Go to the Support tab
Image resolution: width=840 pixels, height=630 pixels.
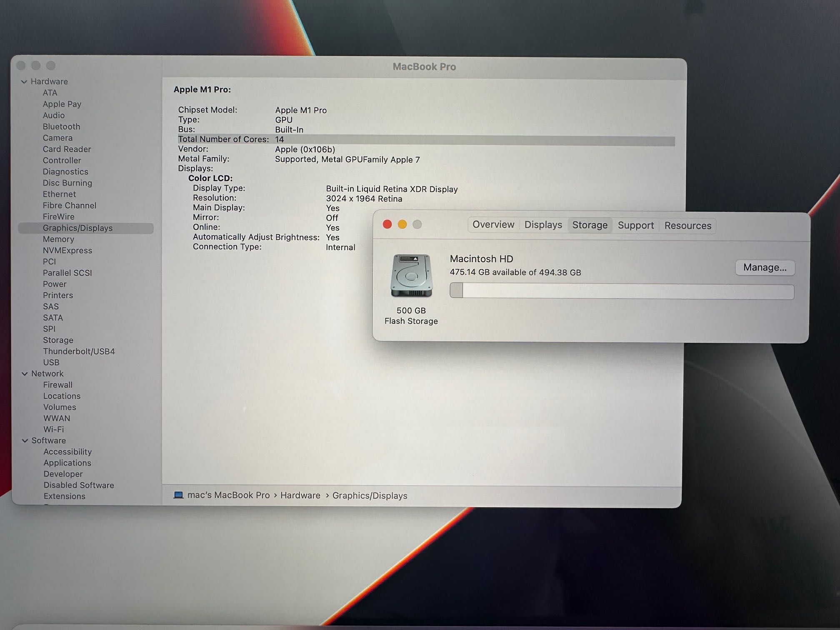635,225
